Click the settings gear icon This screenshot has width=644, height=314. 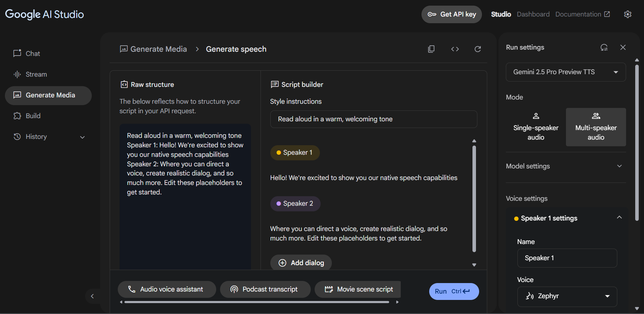[x=627, y=14]
